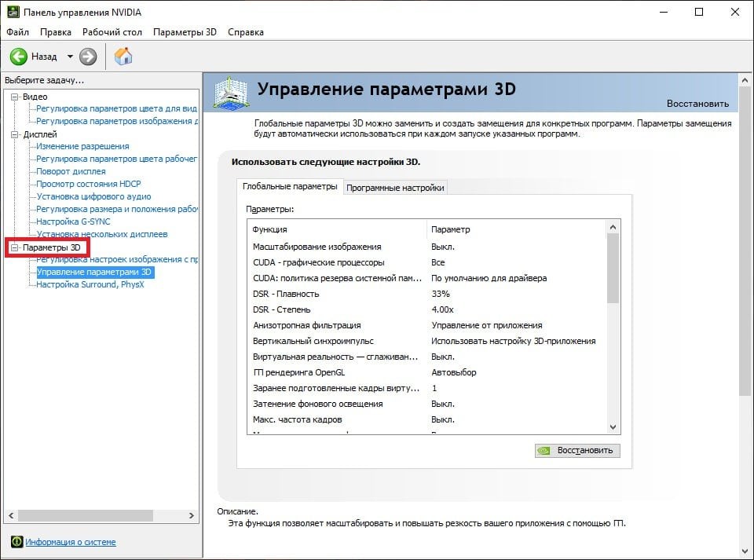754x560 pixels.
Task: Click the Автовыбор value for OpenGL
Action: [x=453, y=372]
